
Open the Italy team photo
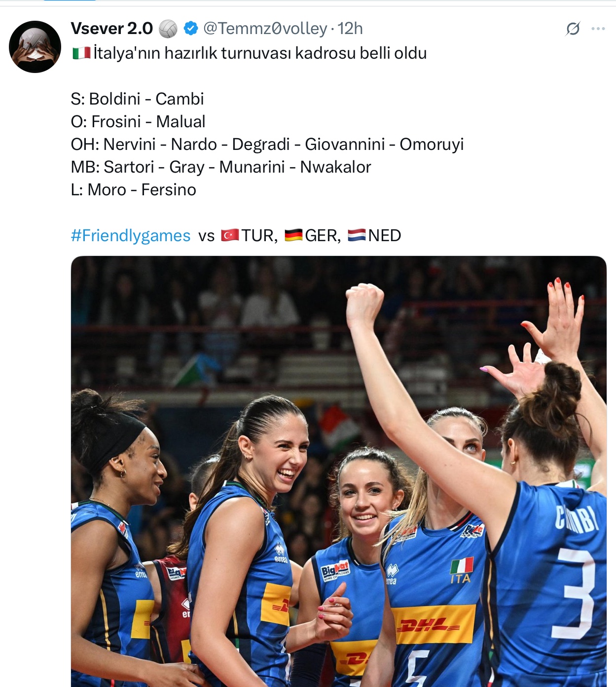[x=339, y=471]
